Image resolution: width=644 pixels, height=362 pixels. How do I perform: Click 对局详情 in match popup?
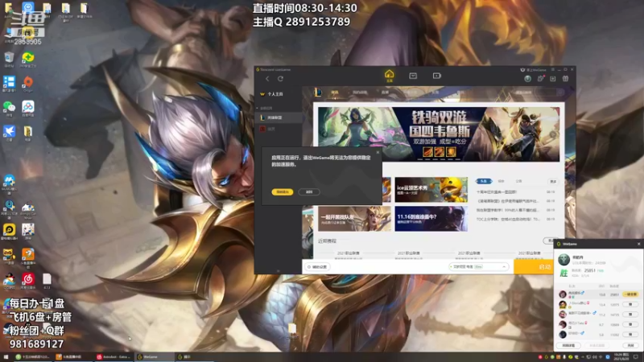(x=568, y=346)
